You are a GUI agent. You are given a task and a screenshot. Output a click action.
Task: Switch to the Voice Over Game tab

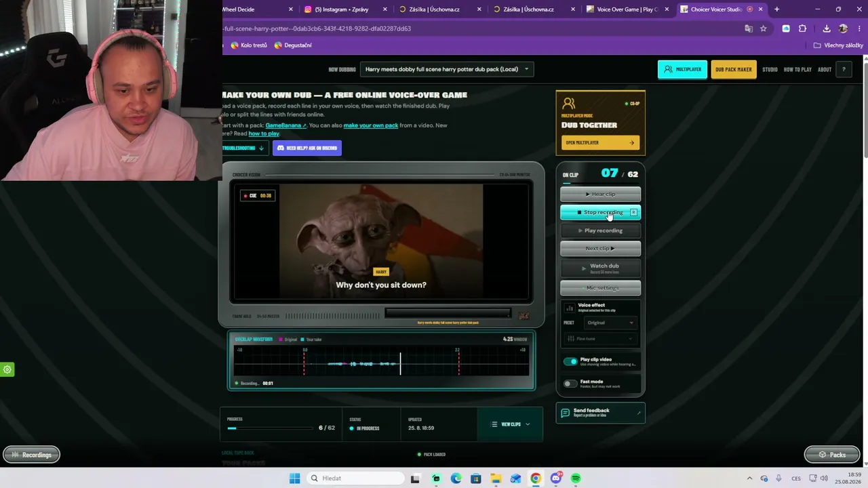click(x=627, y=9)
